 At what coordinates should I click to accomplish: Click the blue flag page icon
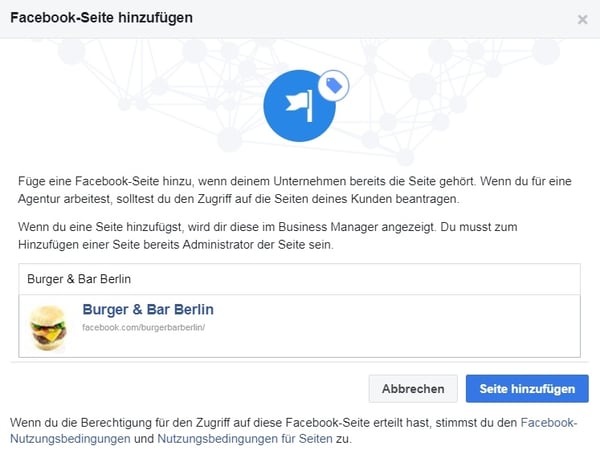click(299, 106)
